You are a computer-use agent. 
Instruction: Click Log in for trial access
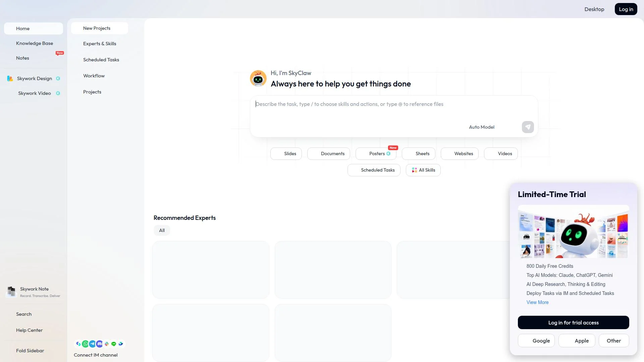574,322
